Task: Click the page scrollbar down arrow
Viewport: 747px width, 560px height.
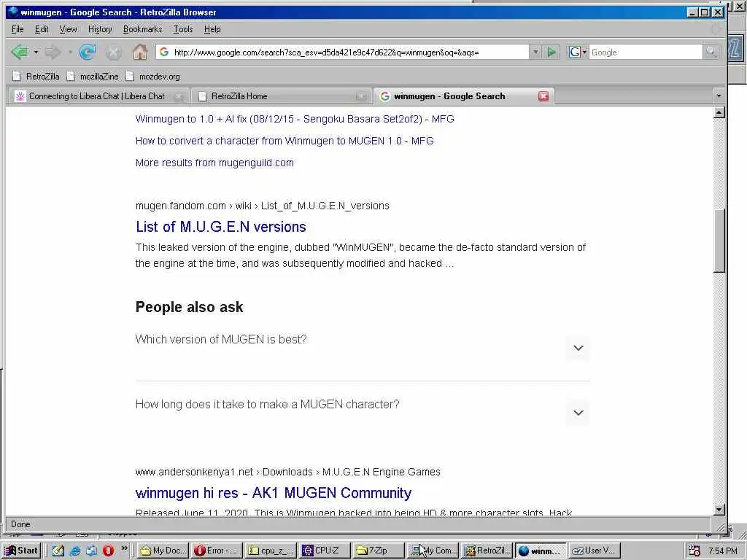Action: point(719,510)
